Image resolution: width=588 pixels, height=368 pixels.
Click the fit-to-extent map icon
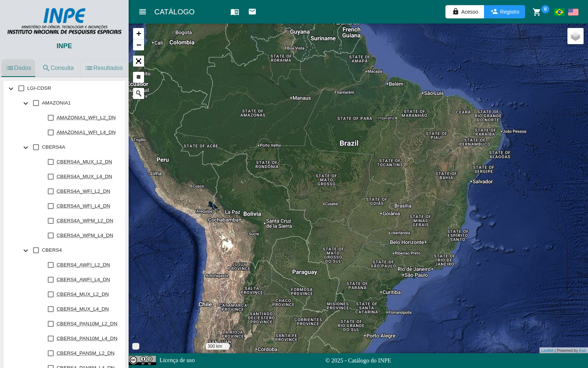tap(139, 61)
